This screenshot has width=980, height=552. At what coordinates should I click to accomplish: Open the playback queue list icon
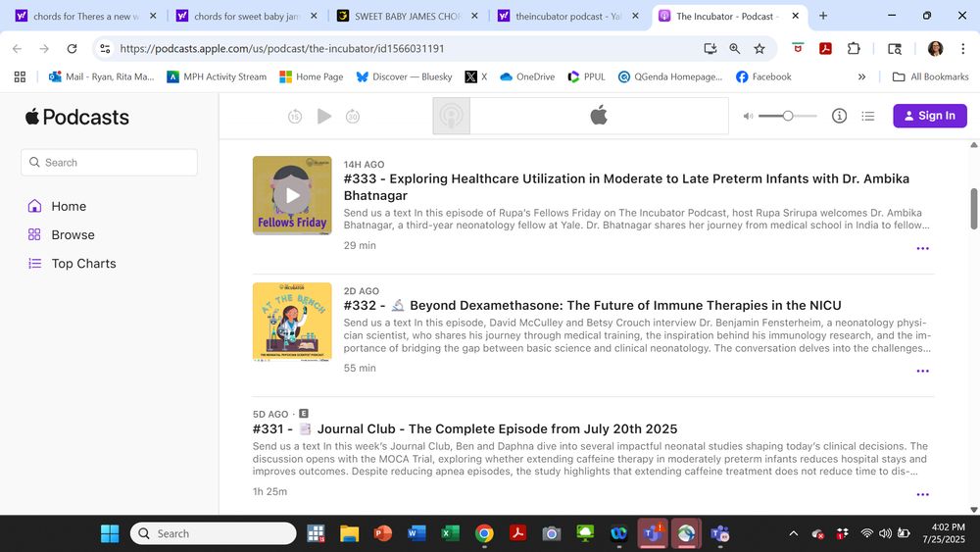point(867,116)
